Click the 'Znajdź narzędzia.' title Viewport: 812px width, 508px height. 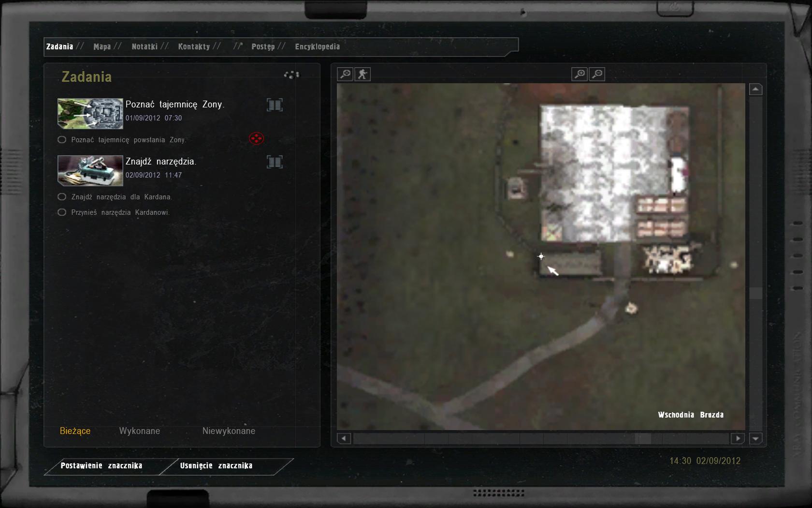(x=161, y=162)
